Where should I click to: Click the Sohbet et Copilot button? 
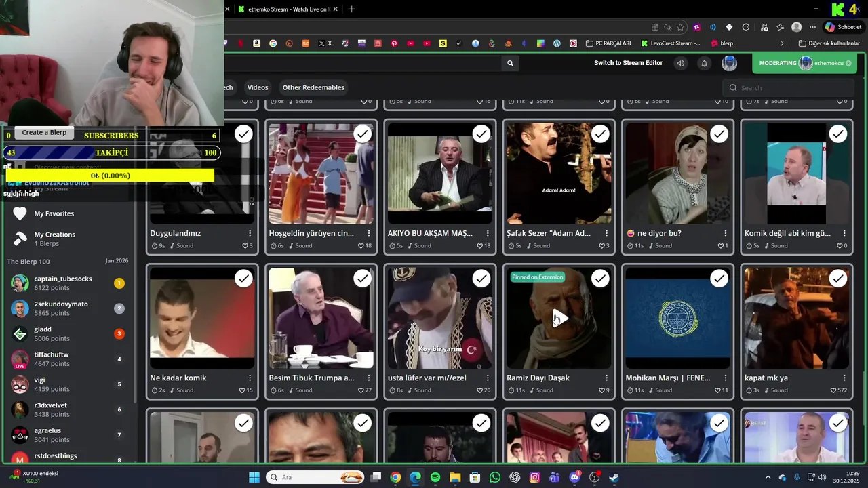coord(842,27)
